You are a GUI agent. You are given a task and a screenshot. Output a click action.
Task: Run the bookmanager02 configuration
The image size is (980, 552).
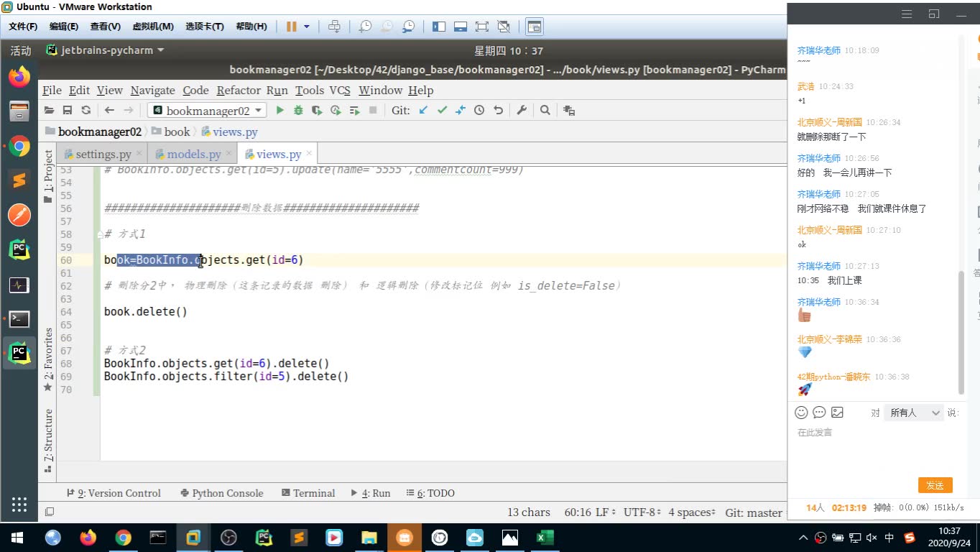[279, 110]
